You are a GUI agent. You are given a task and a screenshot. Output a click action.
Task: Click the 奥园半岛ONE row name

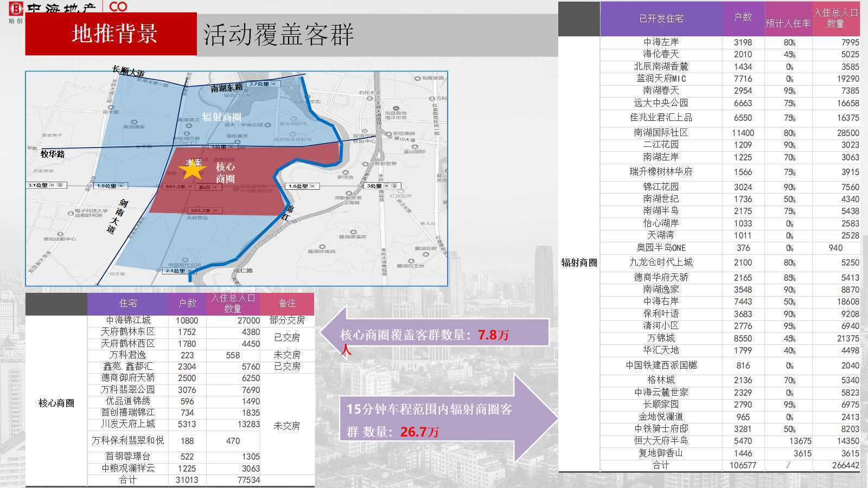pos(661,248)
